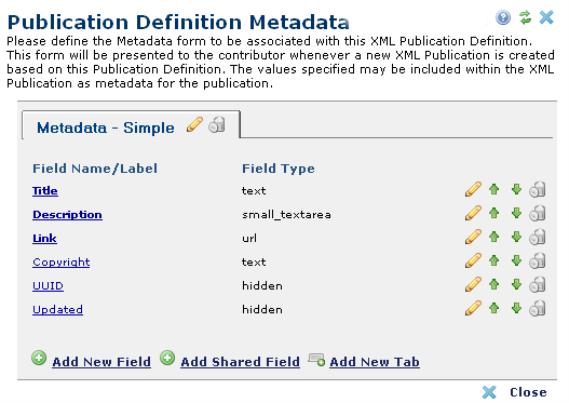Click Add New Tab link
569x403 pixels.
point(374,362)
